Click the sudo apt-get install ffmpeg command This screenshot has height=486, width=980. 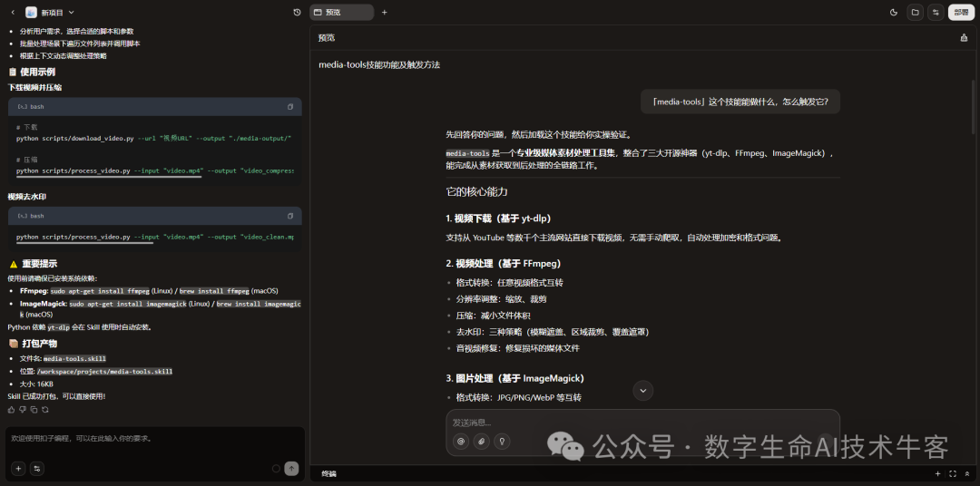pos(100,291)
